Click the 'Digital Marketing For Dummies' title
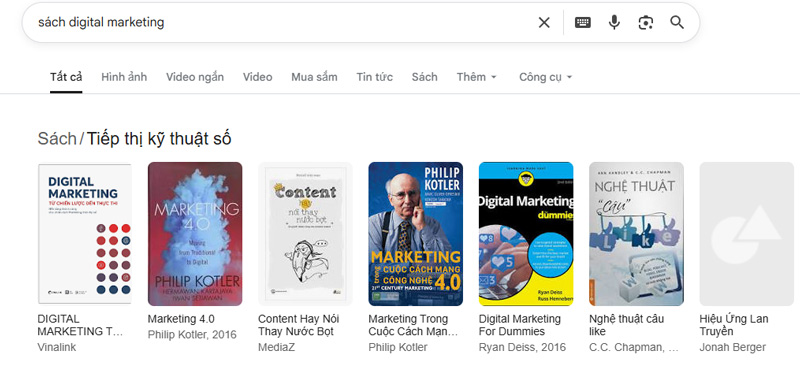Viewport: 800px width, 375px height. pyautogui.click(x=519, y=325)
